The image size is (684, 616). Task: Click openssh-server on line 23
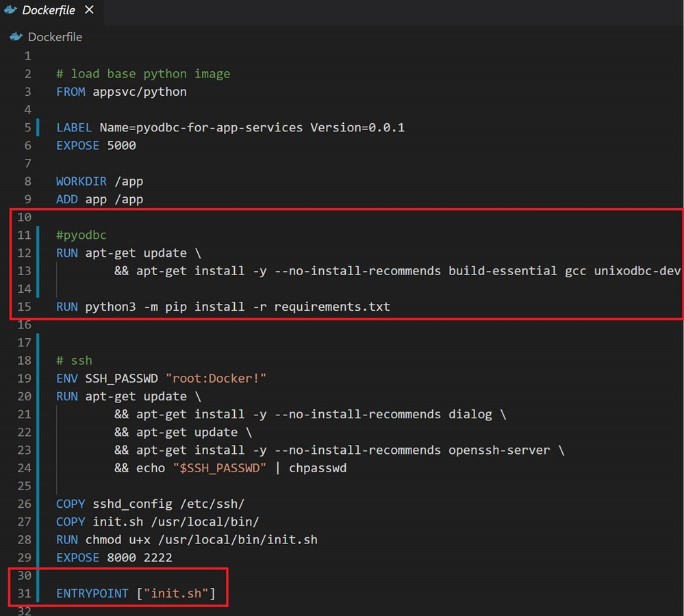499,450
